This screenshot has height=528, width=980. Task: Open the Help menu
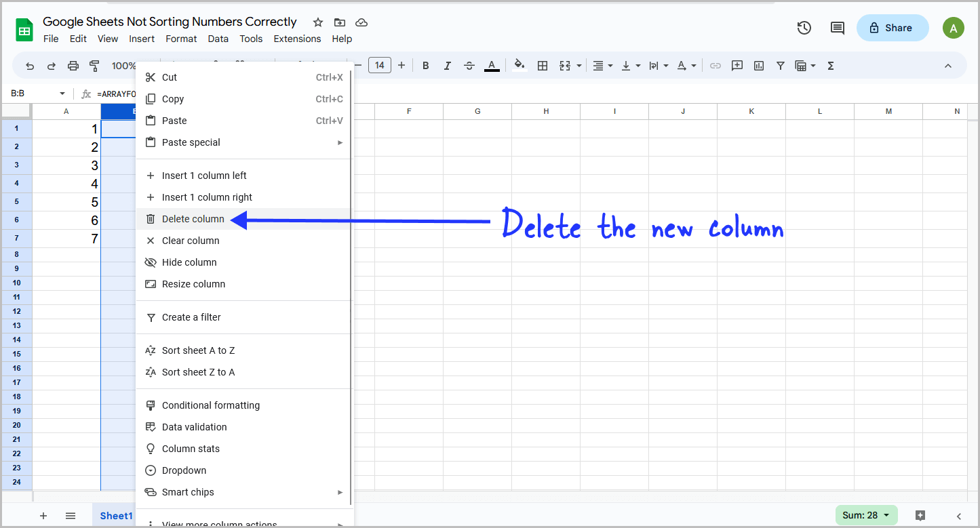[x=342, y=39]
